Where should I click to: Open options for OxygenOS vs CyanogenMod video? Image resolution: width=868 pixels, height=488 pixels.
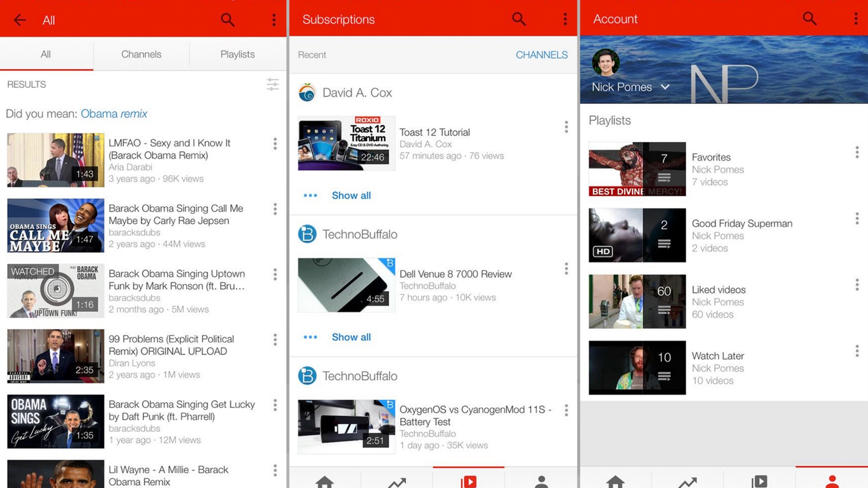coord(566,410)
